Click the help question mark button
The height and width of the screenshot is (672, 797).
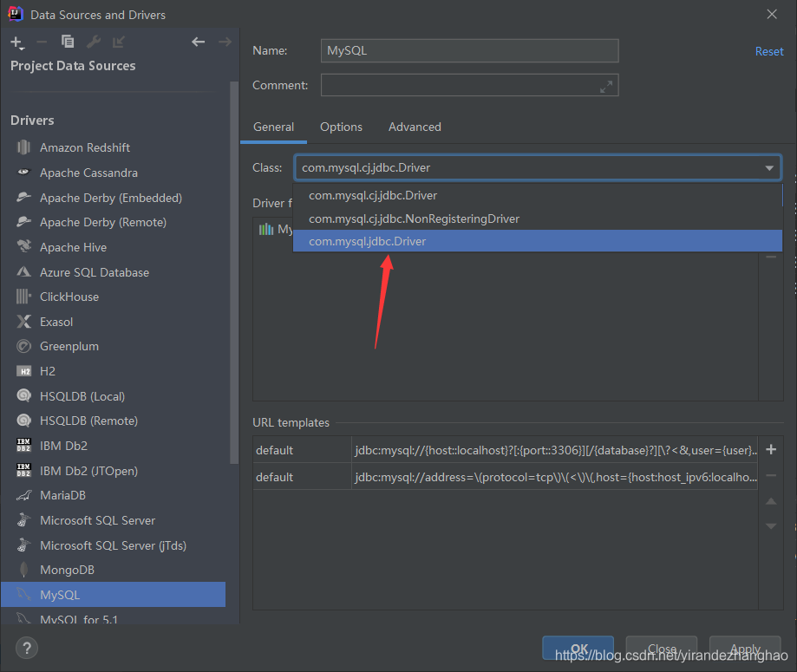(27, 648)
